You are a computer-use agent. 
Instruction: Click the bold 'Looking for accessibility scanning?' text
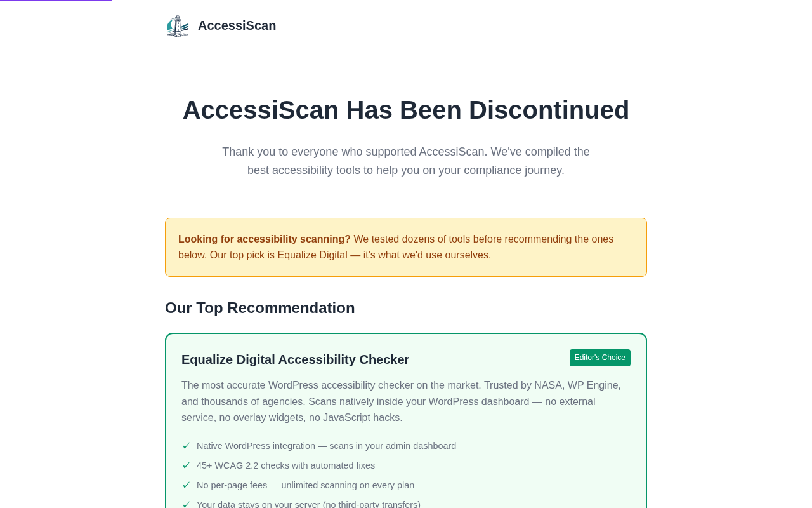tap(264, 239)
